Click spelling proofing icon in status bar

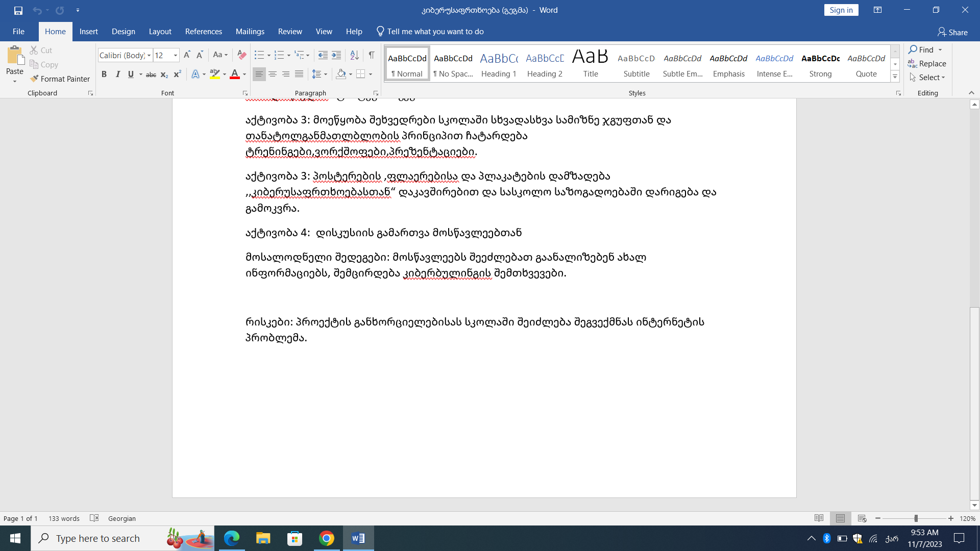tap(94, 518)
